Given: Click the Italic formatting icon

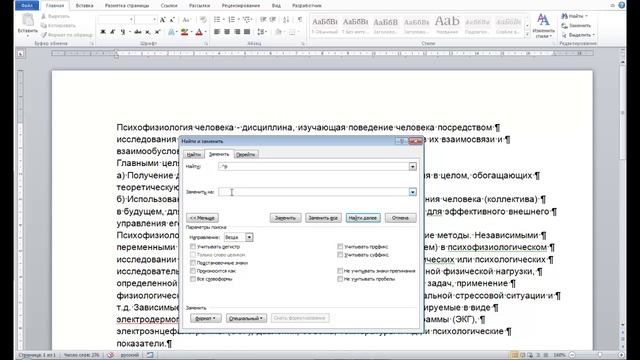Looking at the screenshot, I should point(113,32).
